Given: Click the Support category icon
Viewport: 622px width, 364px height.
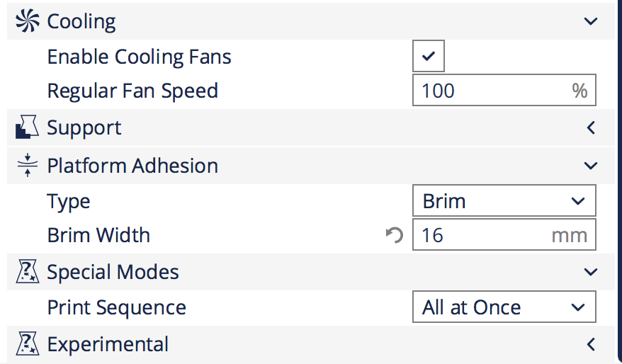Looking at the screenshot, I should [x=28, y=128].
